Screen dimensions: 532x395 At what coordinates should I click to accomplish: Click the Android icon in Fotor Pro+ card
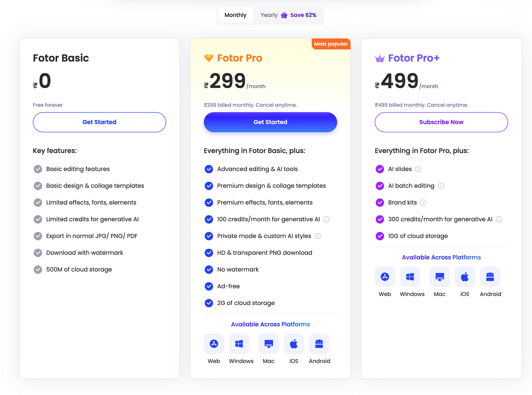[x=490, y=277]
